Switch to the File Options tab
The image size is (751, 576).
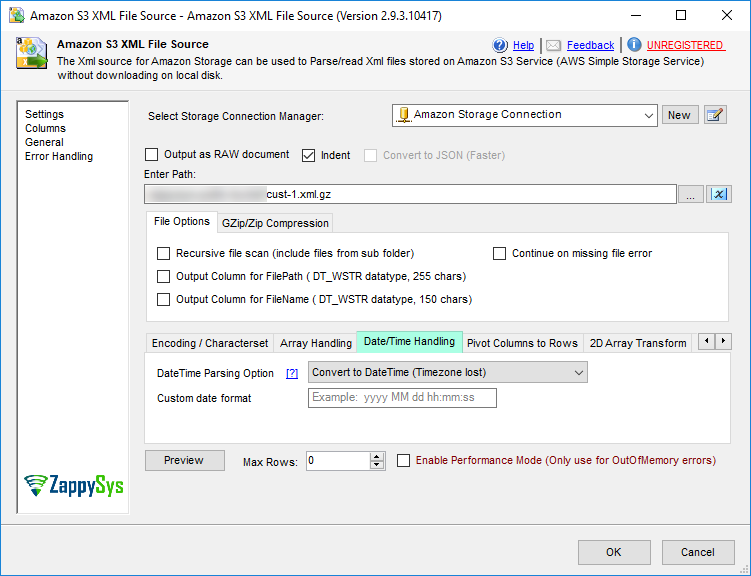tap(182, 222)
